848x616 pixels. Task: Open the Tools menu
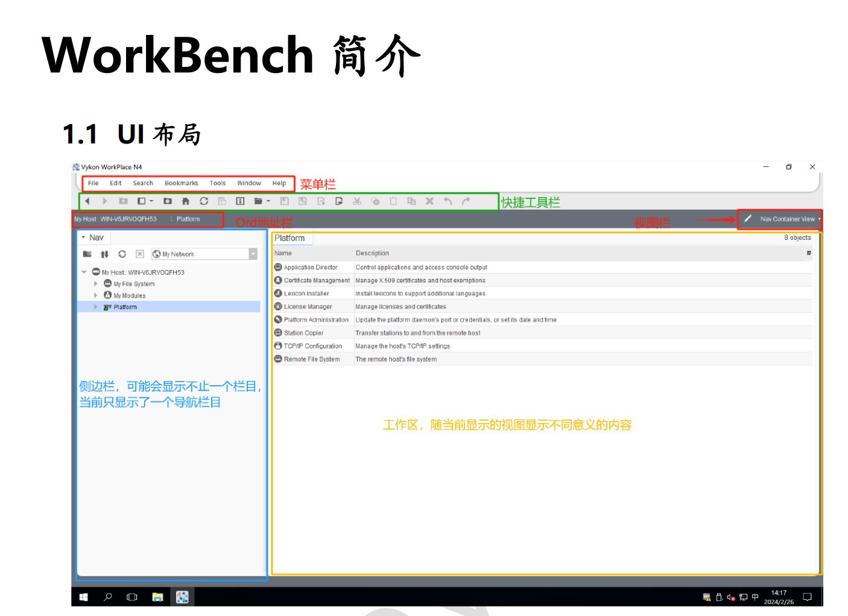click(x=218, y=183)
